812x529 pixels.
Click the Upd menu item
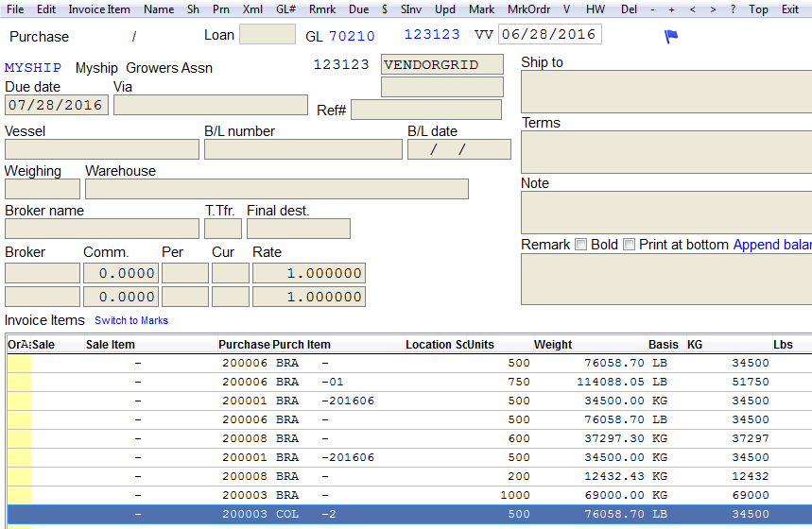pyautogui.click(x=445, y=9)
